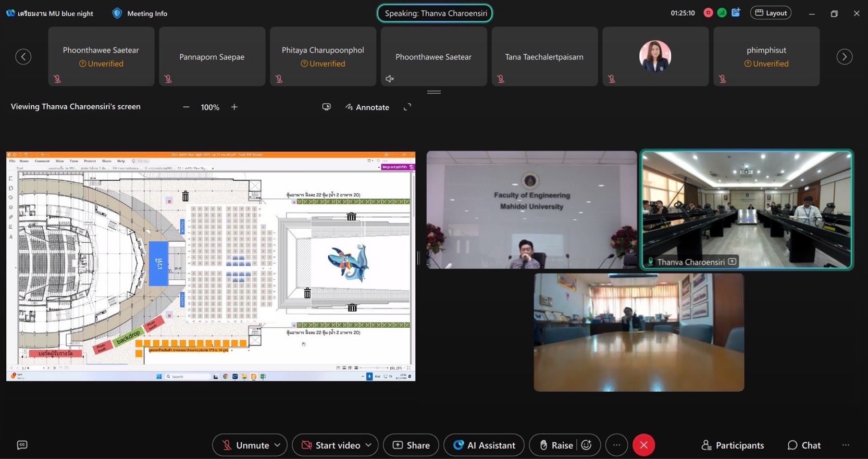The height and width of the screenshot is (459, 868).
Task: Open the Participants panel
Action: pos(733,445)
